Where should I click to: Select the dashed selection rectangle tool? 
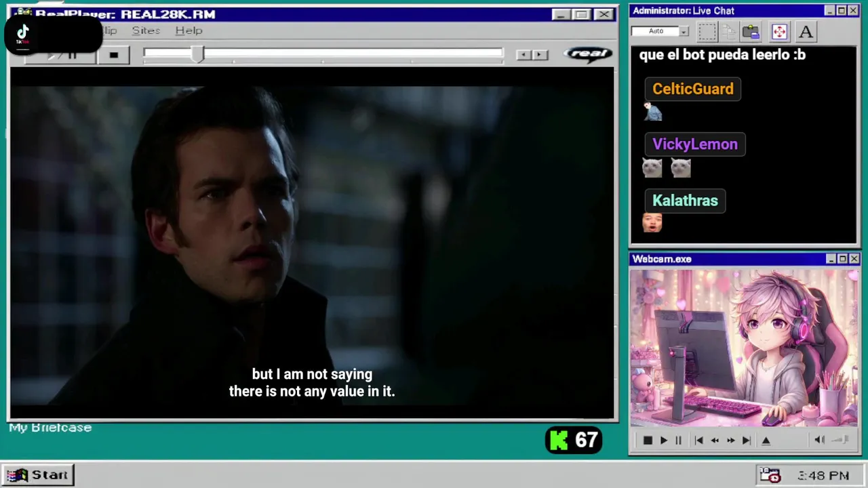(x=707, y=31)
